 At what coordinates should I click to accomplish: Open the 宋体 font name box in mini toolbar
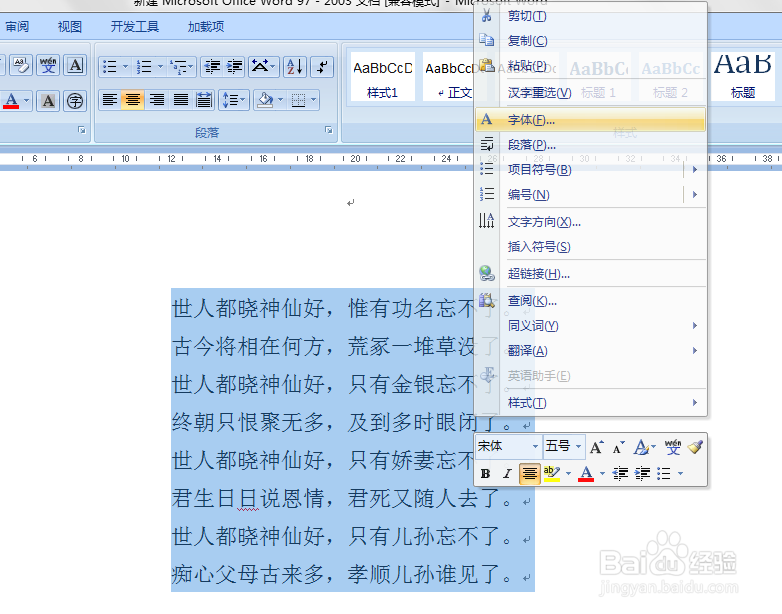point(508,446)
